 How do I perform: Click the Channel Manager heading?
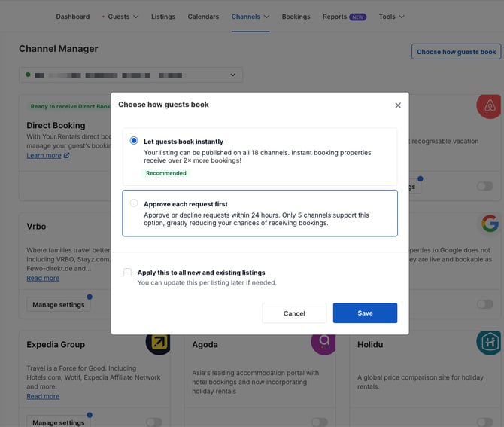59,49
